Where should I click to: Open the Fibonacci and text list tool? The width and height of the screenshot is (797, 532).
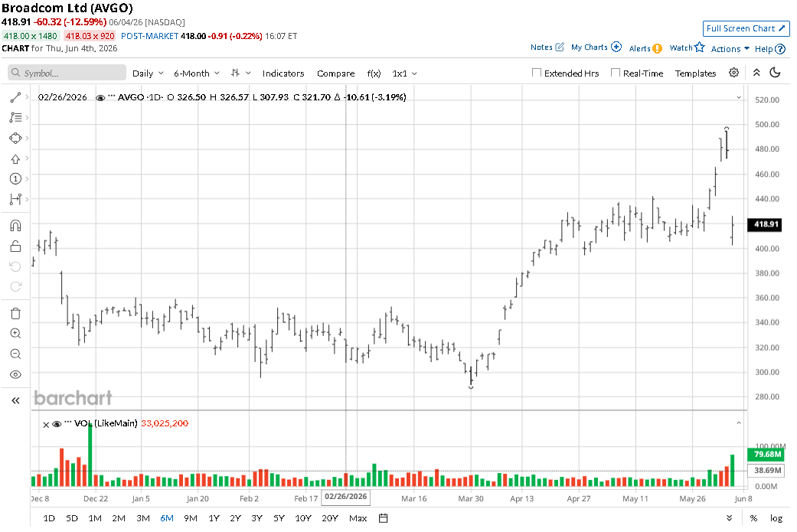(x=15, y=117)
